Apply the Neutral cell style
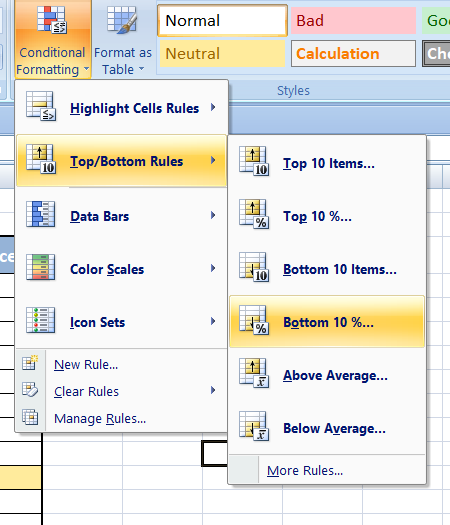450x525 pixels. point(222,54)
